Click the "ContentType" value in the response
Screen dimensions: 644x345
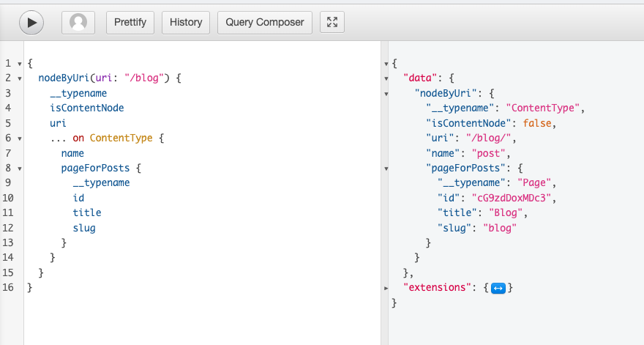tap(542, 108)
